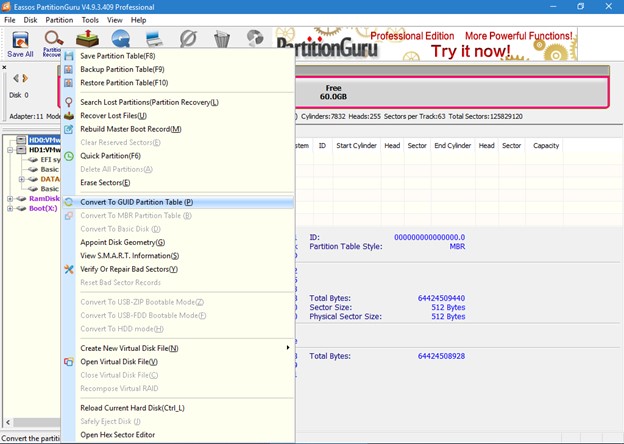Expand the RamDisk tree node
This screenshot has height=444, width=624.
[10, 198]
